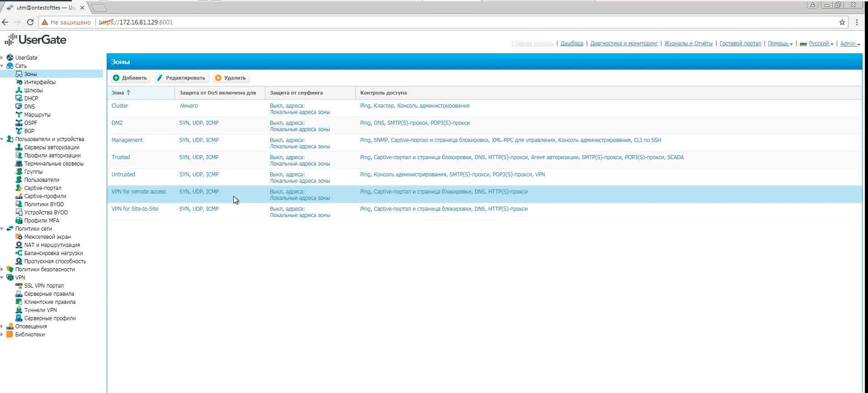Open the Дашборд menu link

tap(572, 43)
